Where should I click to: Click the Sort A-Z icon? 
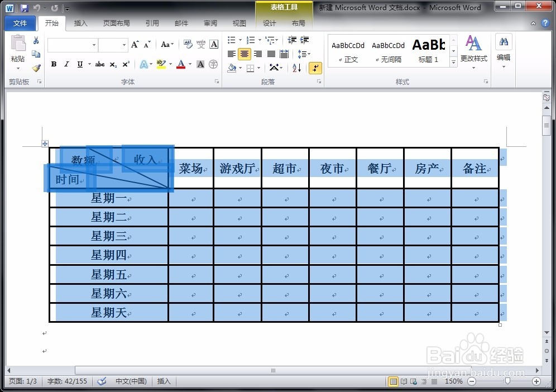click(297, 68)
